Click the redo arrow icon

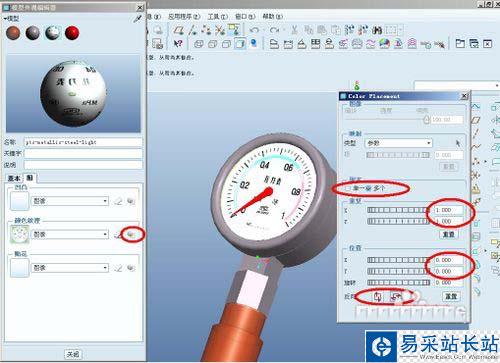[x=274, y=30]
